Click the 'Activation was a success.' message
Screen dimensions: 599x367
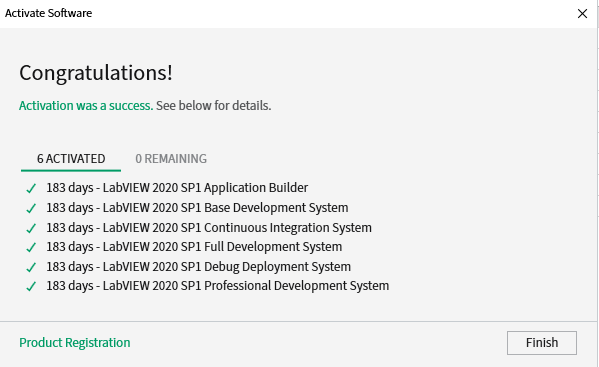click(86, 105)
